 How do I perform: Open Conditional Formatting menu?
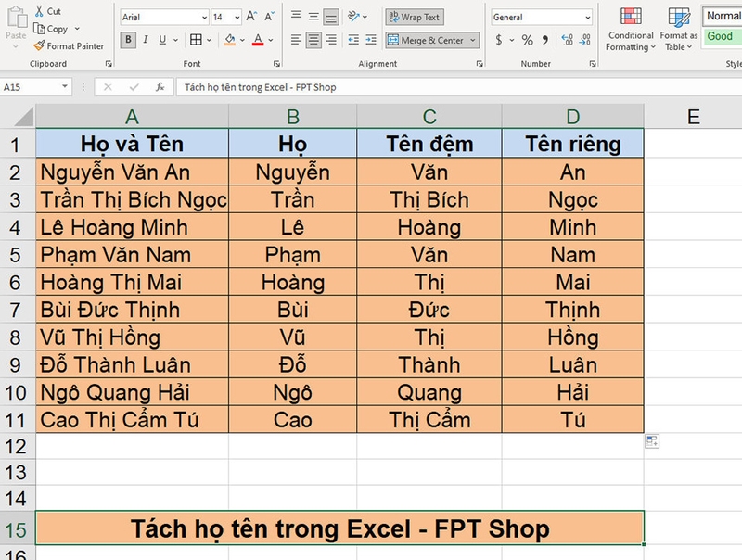pos(631,30)
